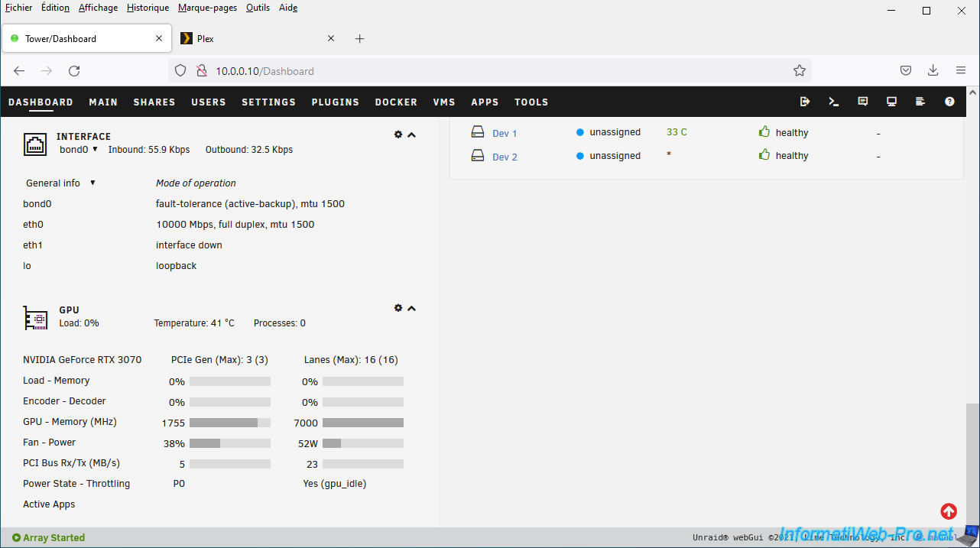Open the GPU section settings gear

pos(398,308)
